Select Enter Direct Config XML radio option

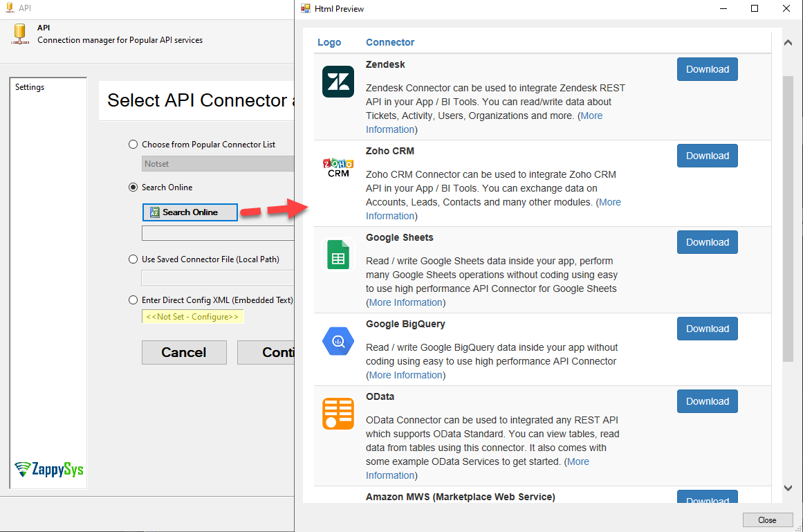(x=133, y=300)
